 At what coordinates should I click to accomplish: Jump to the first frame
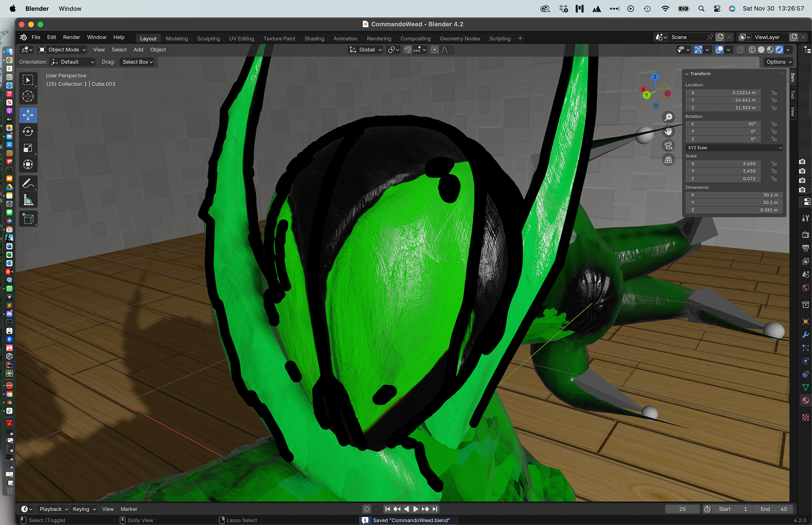(387, 509)
